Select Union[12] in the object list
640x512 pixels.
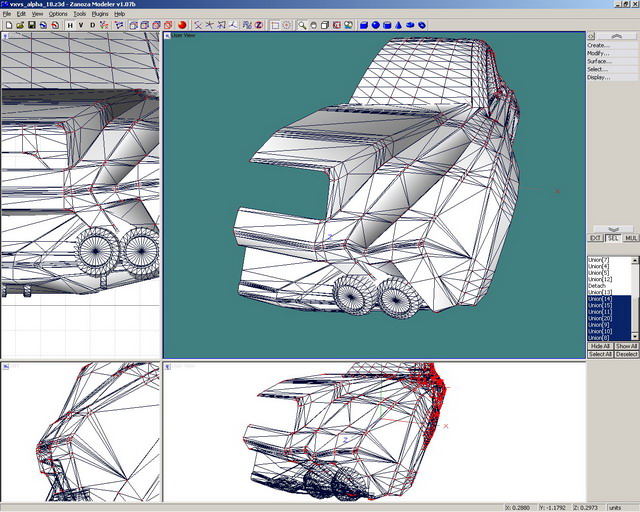(600, 279)
